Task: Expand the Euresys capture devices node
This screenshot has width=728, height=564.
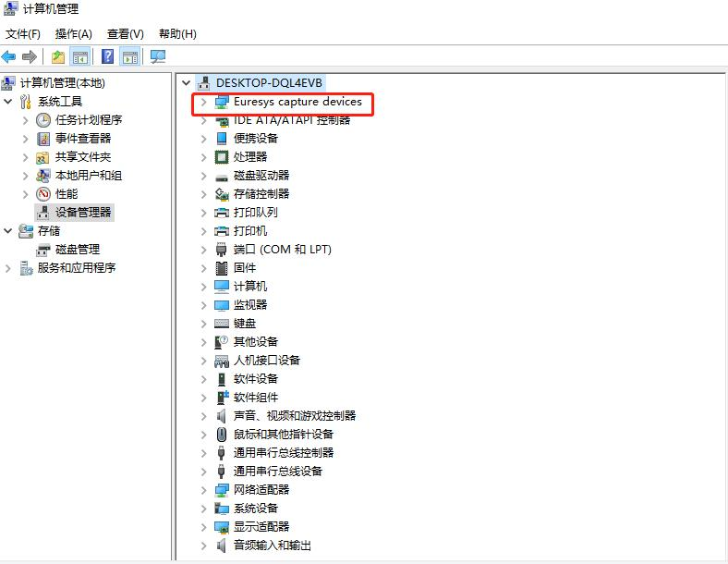Action: (203, 102)
